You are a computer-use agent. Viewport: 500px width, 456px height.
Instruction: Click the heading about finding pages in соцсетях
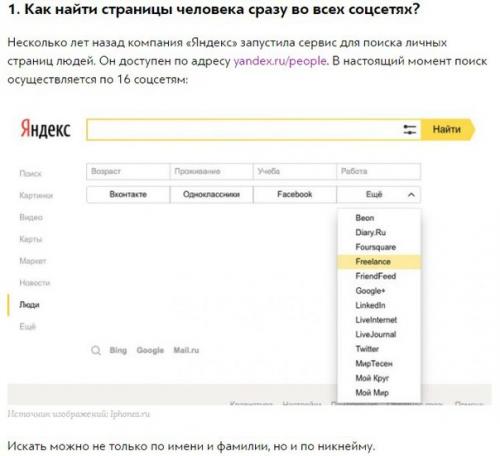[x=214, y=9]
